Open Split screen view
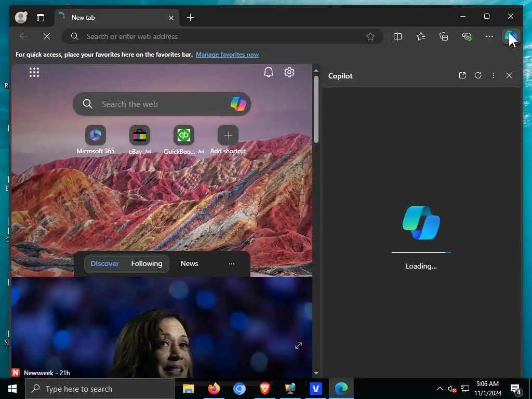532x399 pixels. click(397, 36)
